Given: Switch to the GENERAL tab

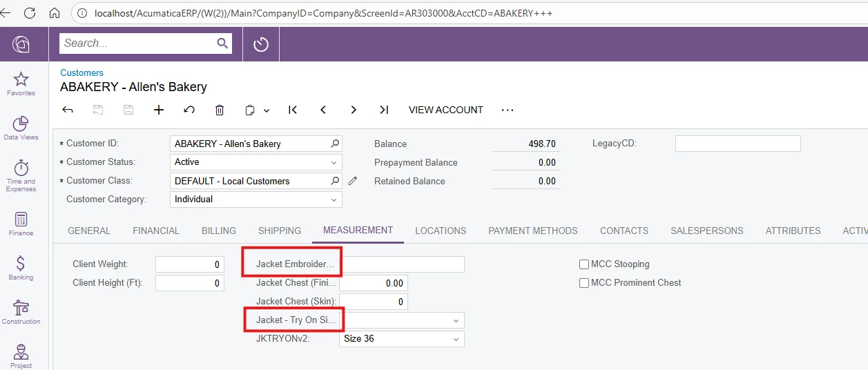Looking at the screenshot, I should (89, 231).
